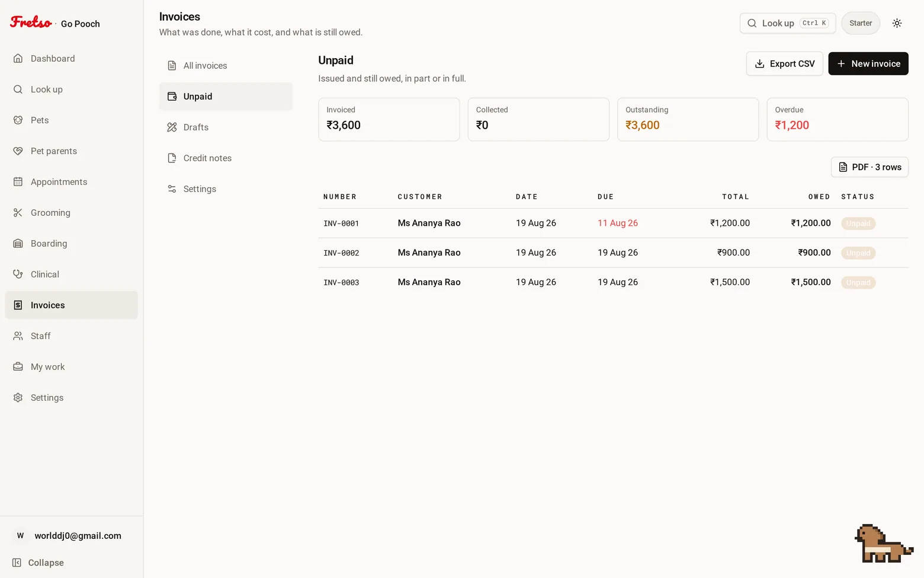
Task: Collapse the sidebar
Action: [38, 563]
